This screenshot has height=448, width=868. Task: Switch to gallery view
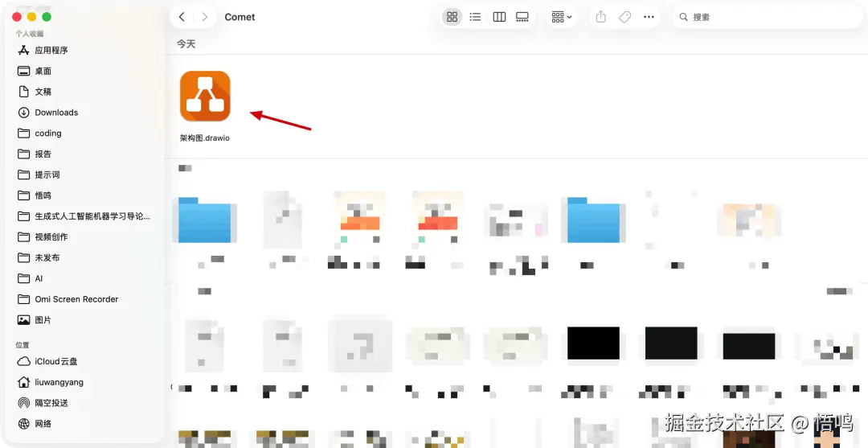point(522,17)
